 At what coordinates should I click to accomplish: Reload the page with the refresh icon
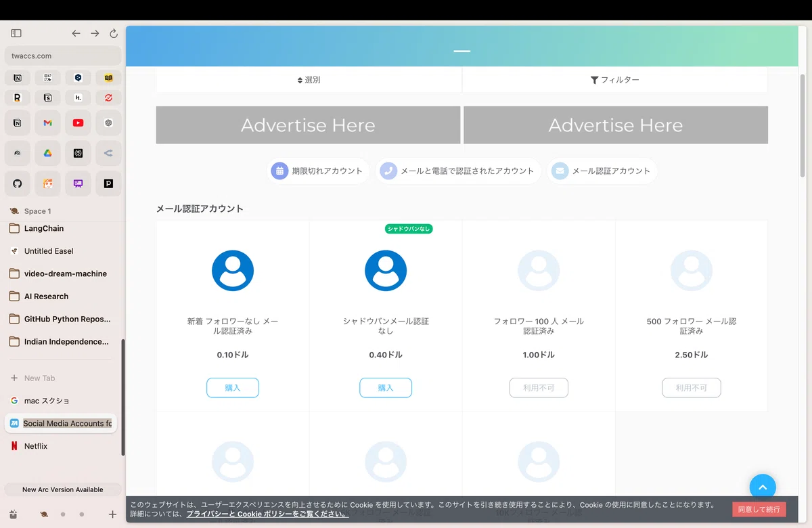click(114, 33)
